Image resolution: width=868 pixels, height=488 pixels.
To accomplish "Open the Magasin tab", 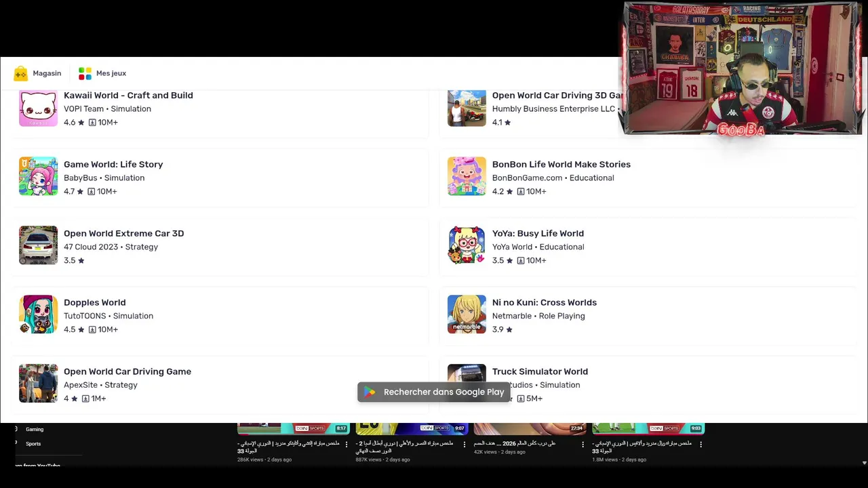I will [37, 73].
